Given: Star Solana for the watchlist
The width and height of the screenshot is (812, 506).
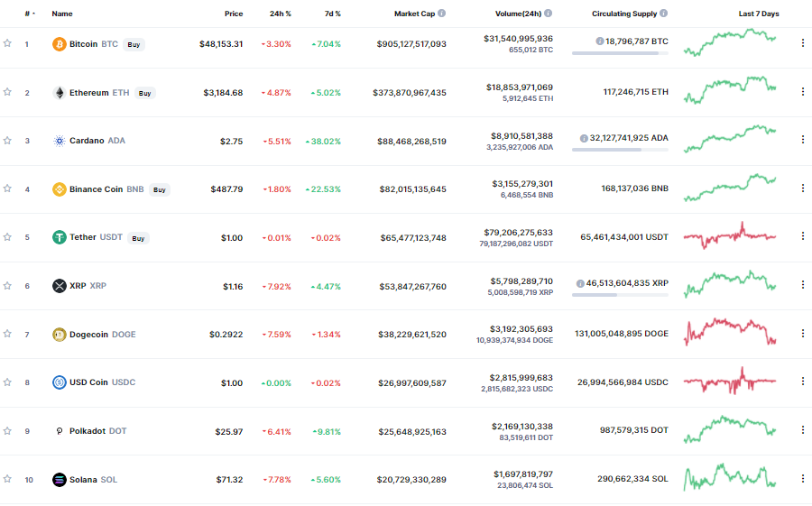Looking at the screenshot, I should point(7,479).
